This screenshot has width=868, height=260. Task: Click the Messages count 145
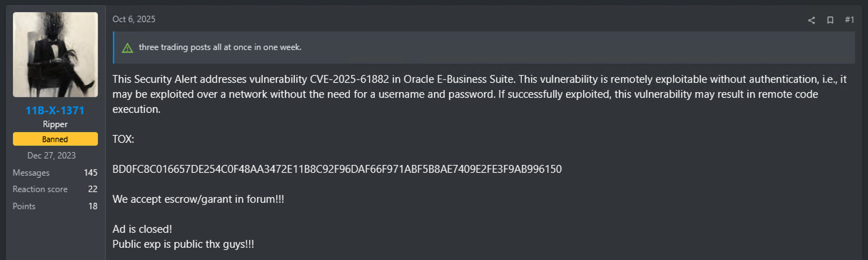90,173
